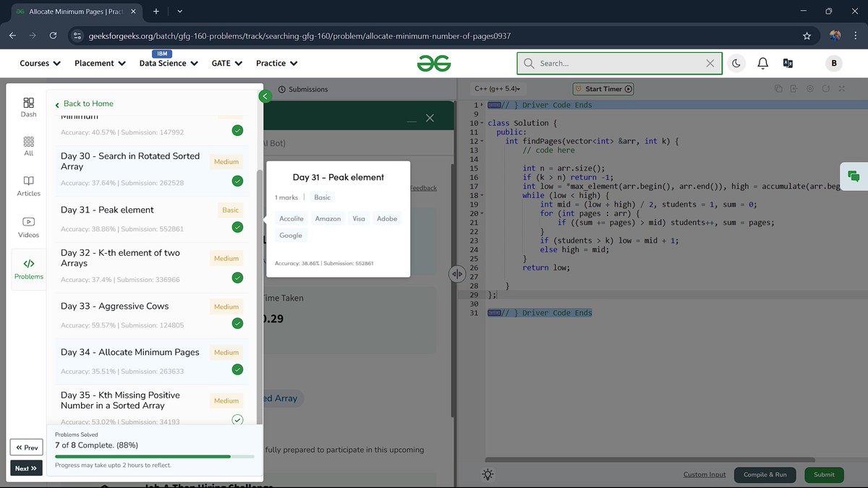Open Day 32 K-th element of two Arrays

point(120,258)
